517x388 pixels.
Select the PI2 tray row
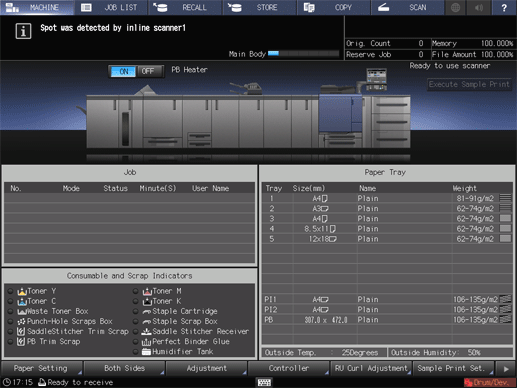[x=387, y=310]
